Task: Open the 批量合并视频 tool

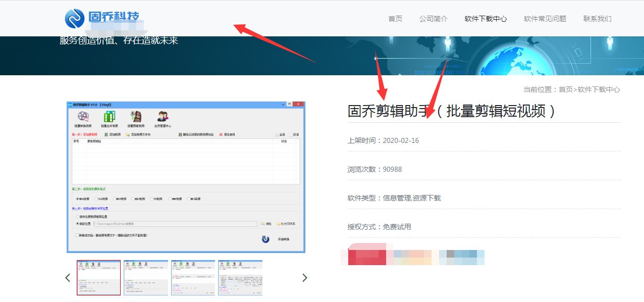Action: tap(109, 117)
